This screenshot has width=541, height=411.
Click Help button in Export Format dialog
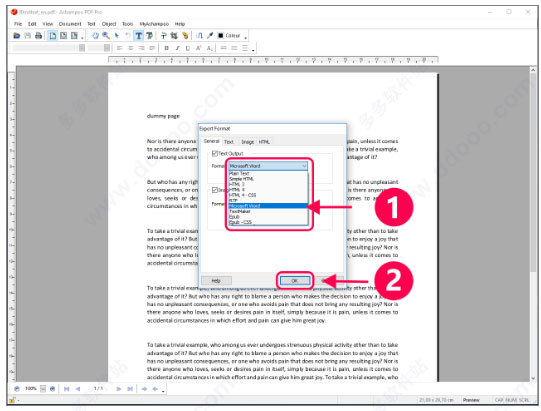216,281
